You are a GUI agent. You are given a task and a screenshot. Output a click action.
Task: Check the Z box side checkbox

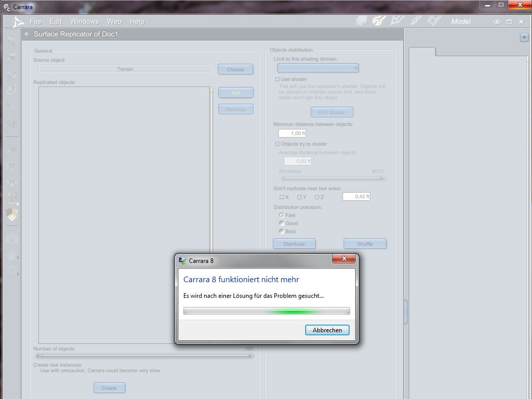coord(317,197)
